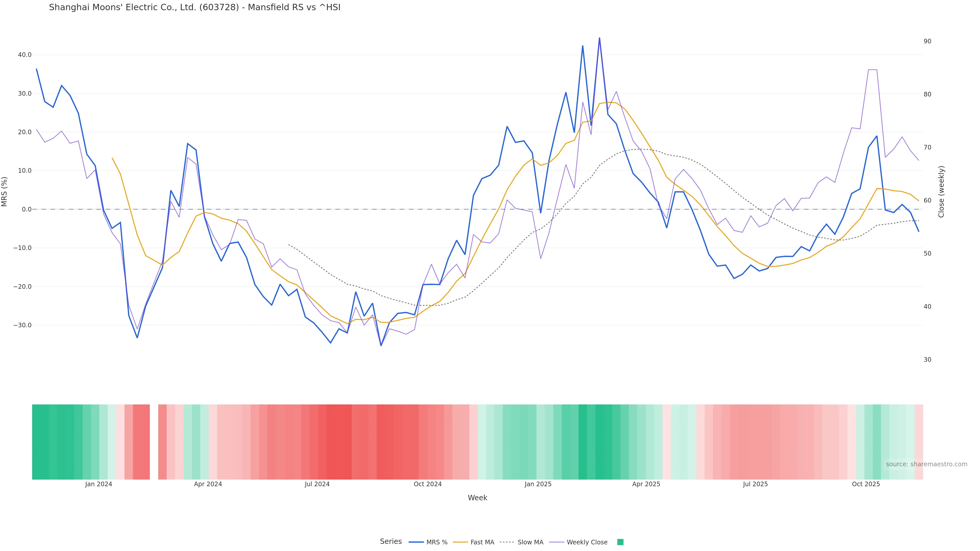
Task: Click the chart title for Shanghai Moons' Electric
Action: click(x=194, y=7)
